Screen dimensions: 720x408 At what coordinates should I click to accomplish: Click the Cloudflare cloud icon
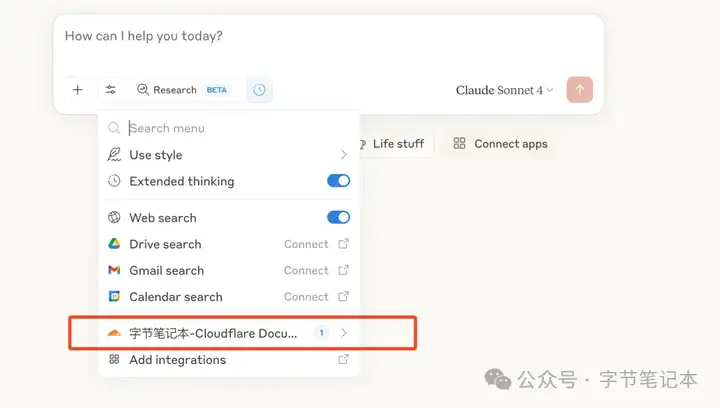pos(114,333)
